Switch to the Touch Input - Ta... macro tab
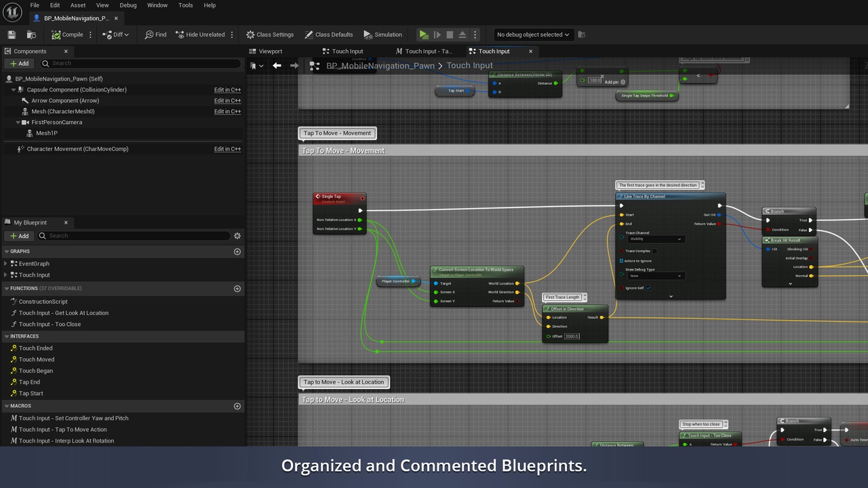This screenshot has height=488, width=868. pos(423,51)
